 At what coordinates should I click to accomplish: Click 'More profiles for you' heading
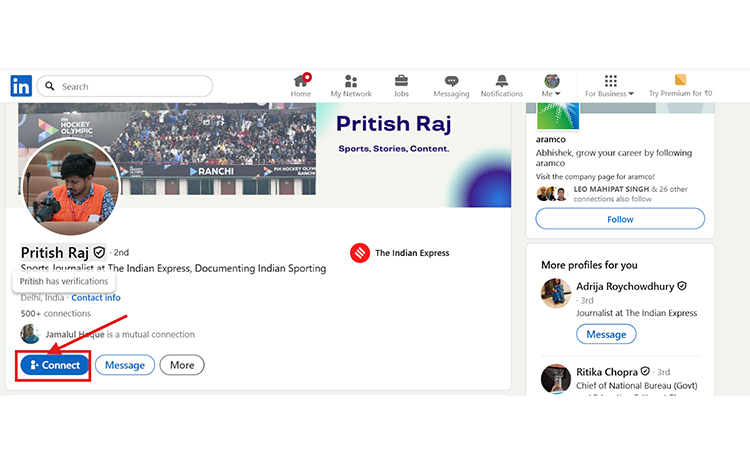(589, 265)
